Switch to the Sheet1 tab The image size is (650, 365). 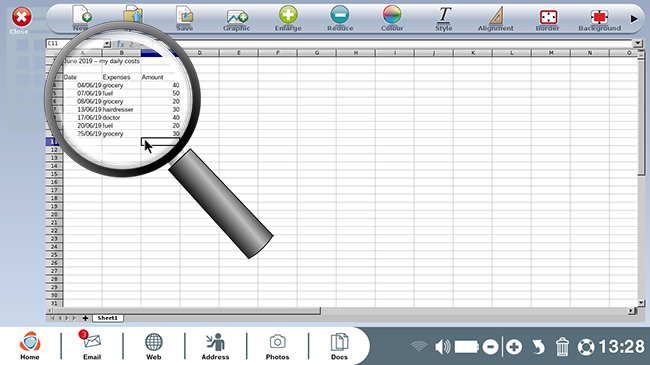coord(107,318)
